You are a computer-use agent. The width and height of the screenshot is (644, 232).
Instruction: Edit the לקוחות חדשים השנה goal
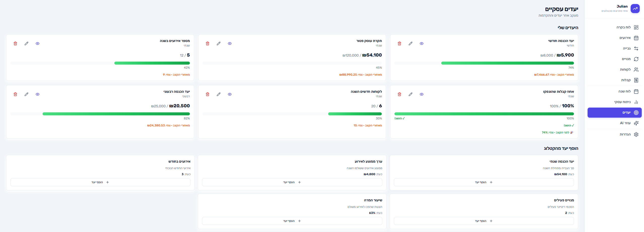coord(219,94)
